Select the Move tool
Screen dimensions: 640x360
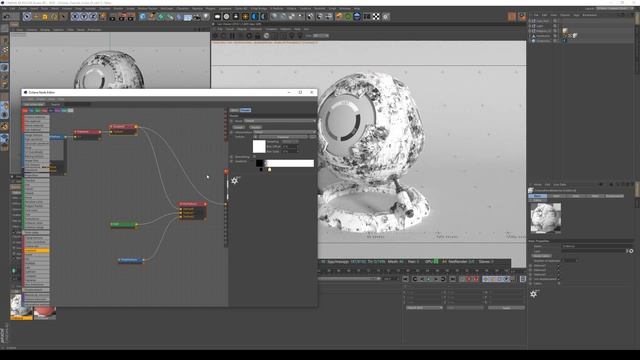tap(36, 17)
